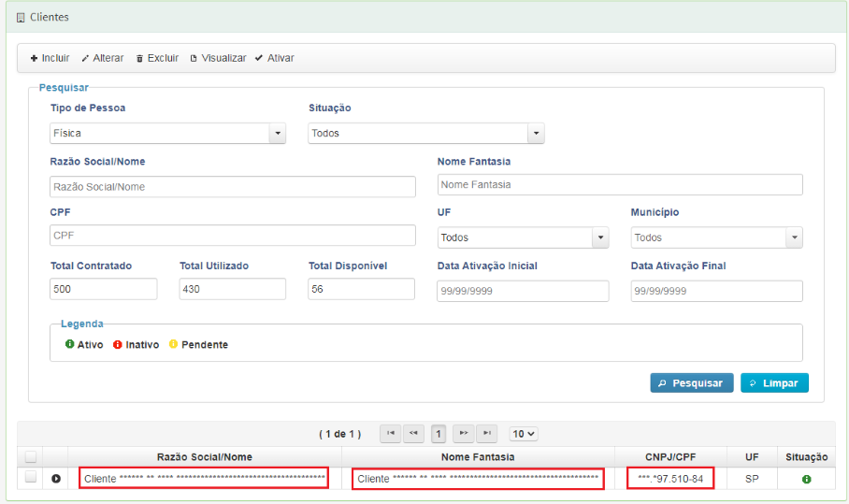849x504 pixels.
Task: Click the Incluir plus icon
Action: 34,59
